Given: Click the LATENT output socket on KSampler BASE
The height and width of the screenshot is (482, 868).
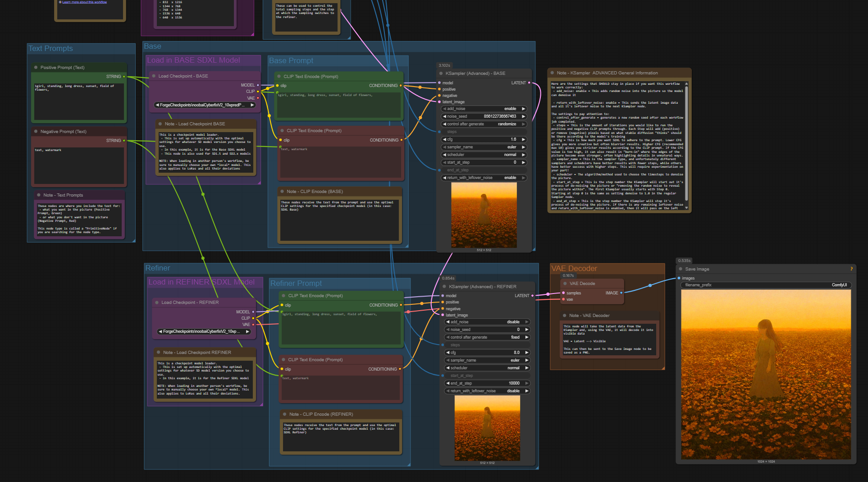Looking at the screenshot, I should [x=529, y=83].
